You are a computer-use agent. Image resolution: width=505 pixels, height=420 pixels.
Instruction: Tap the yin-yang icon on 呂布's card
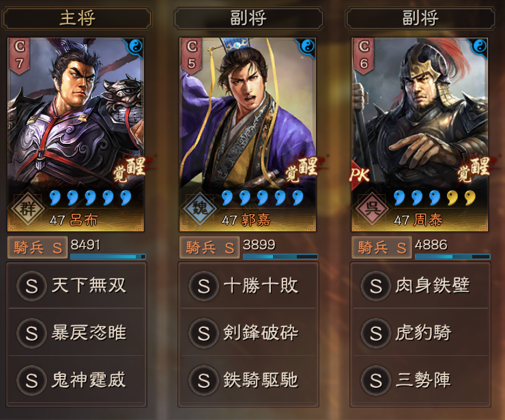(135, 47)
